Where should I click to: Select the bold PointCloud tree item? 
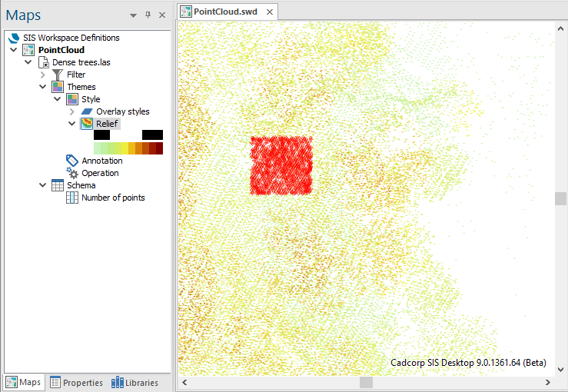click(61, 50)
